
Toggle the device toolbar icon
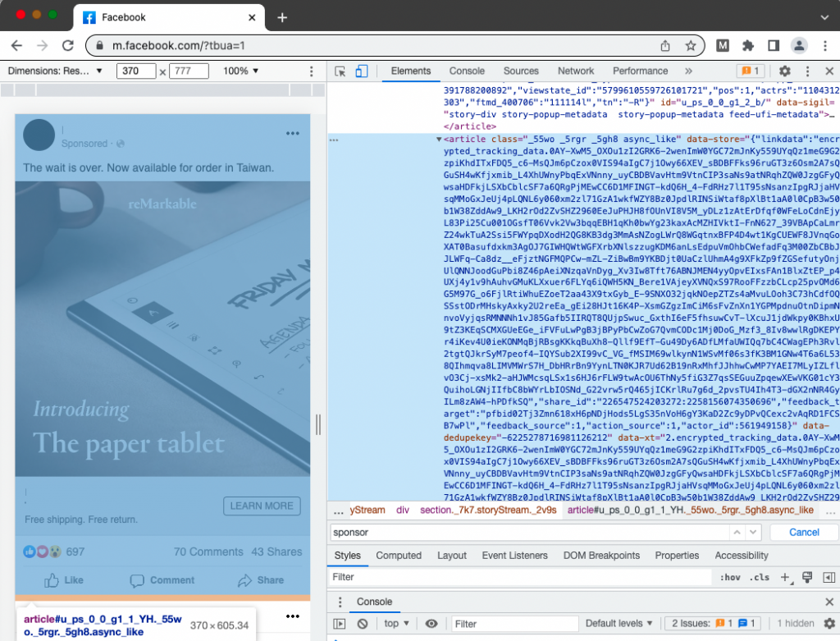[x=362, y=71]
